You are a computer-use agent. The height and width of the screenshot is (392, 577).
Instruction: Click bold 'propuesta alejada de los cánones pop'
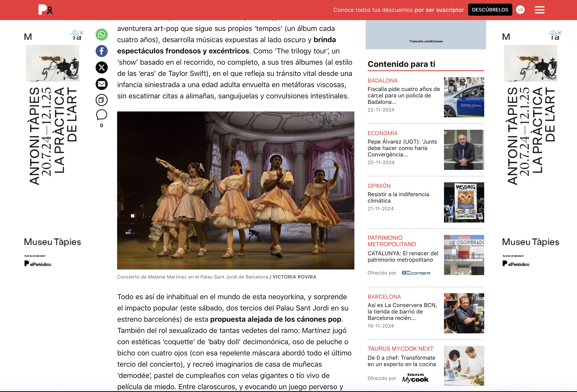276,319
